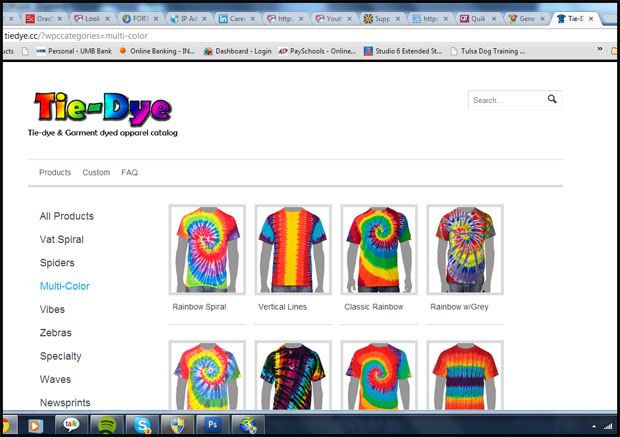Click the Rainbow w/Grey product name
This screenshot has height=437, width=620.
459,307
